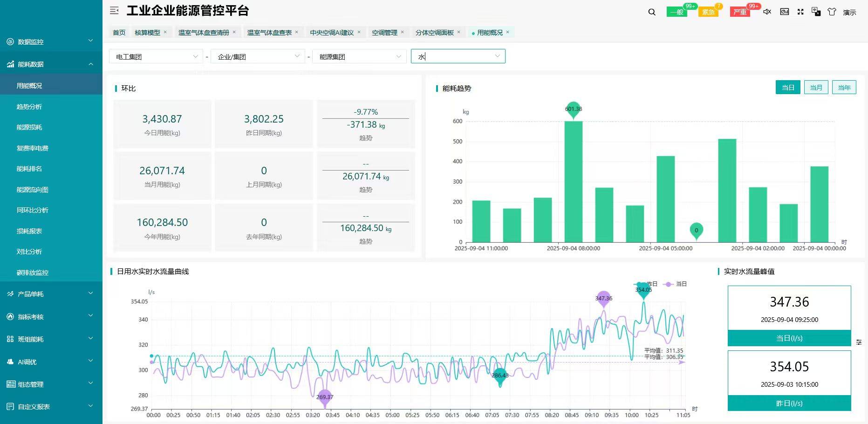Viewport: 868px width, 424px height.
Task: Switch to the 空调管理 tab
Action: pos(385,32)
